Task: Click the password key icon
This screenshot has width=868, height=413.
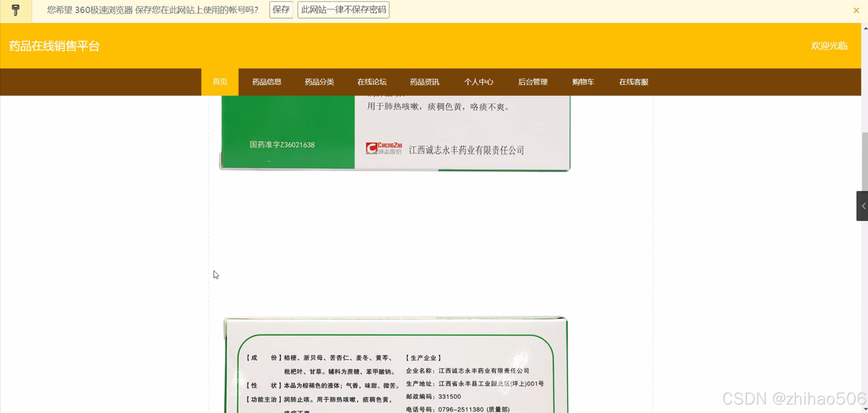Action: coord(16,10)
